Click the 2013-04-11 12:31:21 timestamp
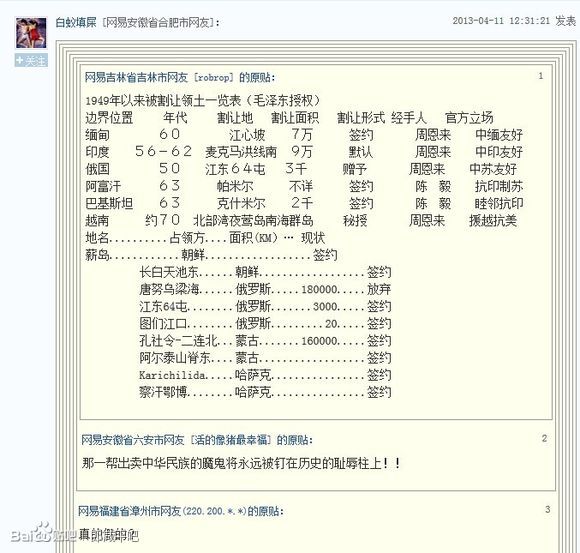580x553 pixels. tap(501, 21)
